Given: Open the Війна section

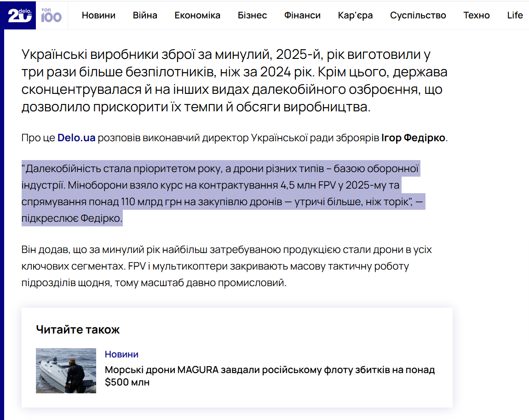Looking at the screenshot, I should [145, 15].
